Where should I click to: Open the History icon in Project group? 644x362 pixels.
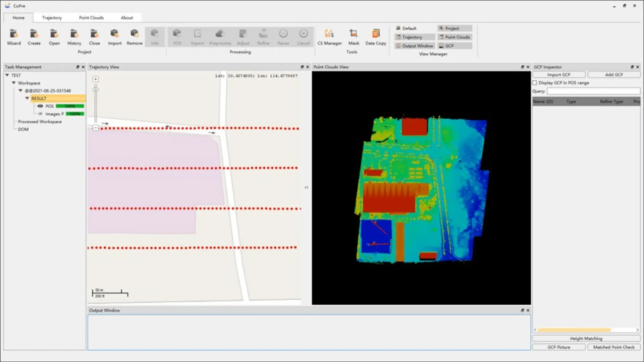pos(74,37)
